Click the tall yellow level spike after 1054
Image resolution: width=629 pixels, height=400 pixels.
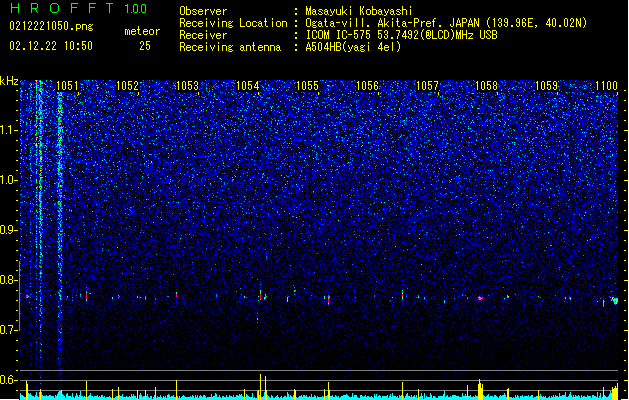[x=261, y=386]
